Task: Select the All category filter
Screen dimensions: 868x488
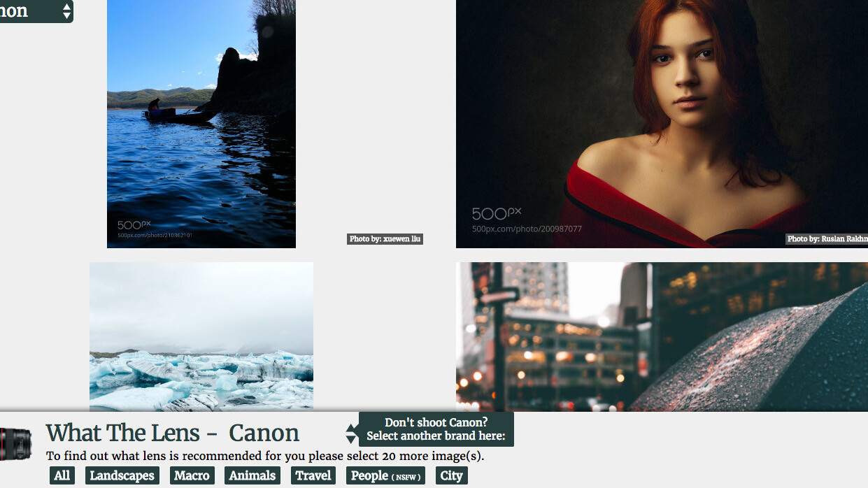Action: [x=62, y=475]
